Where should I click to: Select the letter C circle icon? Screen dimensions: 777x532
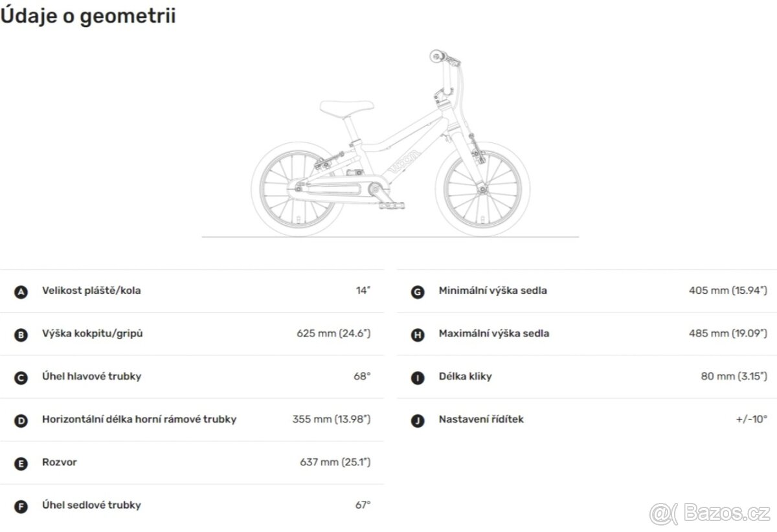[x=21, y=378]
